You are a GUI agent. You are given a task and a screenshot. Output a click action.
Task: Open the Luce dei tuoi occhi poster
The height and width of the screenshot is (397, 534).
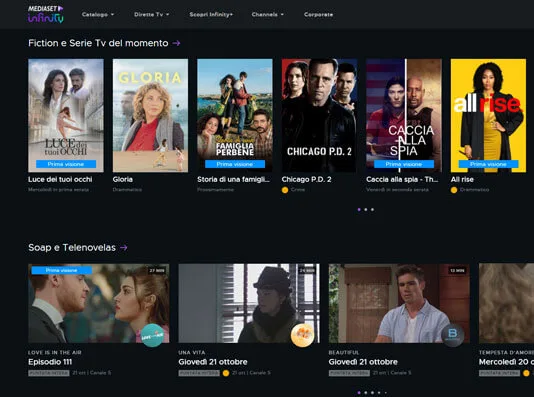point(66,115)
